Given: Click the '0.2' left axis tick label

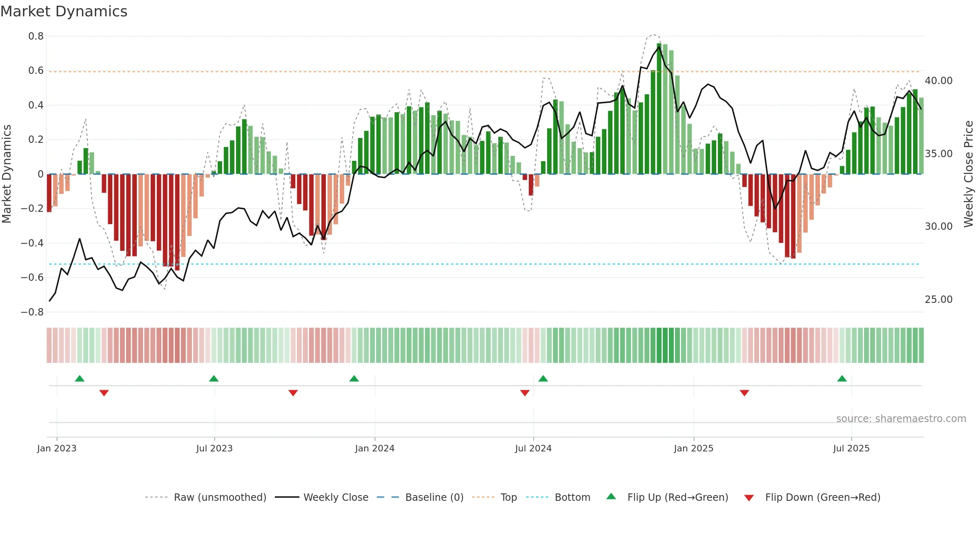Looking at the screenshot, I should pyautogui.click(x=36, y=140).
